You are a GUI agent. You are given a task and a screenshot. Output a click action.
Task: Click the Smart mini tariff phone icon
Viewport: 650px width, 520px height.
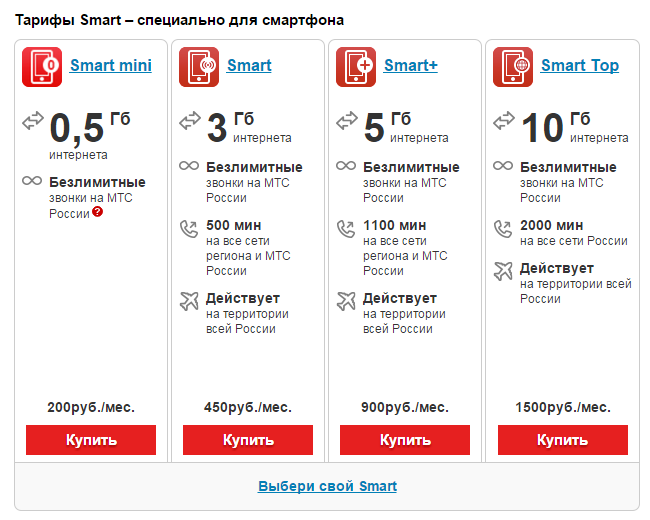[x=41, y=66]
